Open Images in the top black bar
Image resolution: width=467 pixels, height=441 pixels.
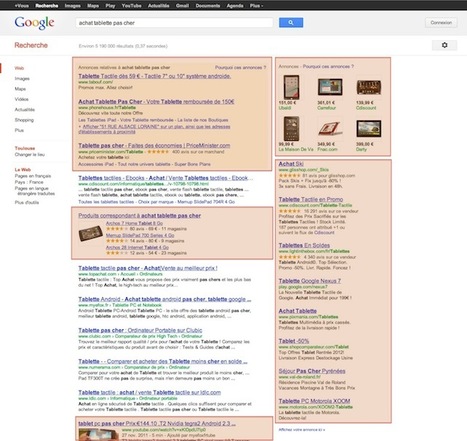coord(73,6)
